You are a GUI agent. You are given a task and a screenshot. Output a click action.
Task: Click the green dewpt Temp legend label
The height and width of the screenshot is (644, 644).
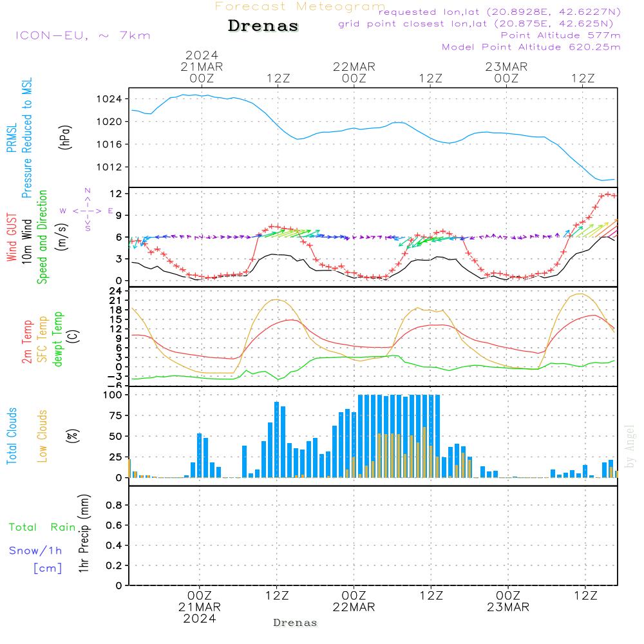(58, 339)
